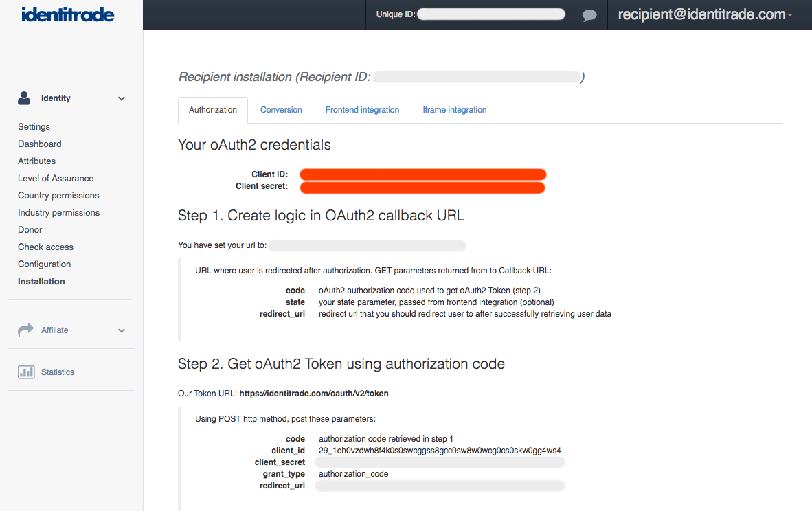Click the blurred callback url value

click(x=367, y=245)
